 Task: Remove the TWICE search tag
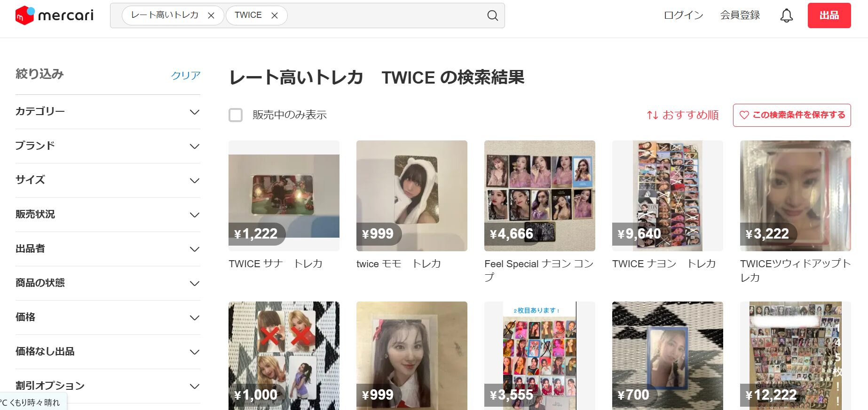[275, 15]
